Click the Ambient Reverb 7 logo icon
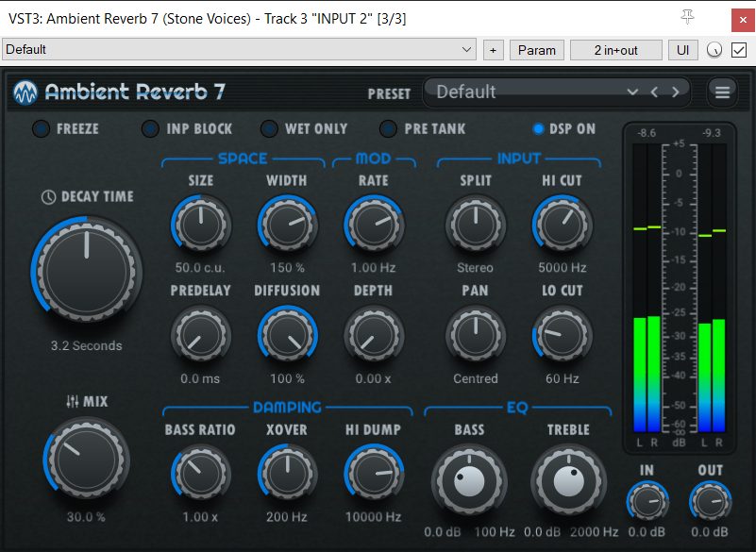 tap(25, 92)
